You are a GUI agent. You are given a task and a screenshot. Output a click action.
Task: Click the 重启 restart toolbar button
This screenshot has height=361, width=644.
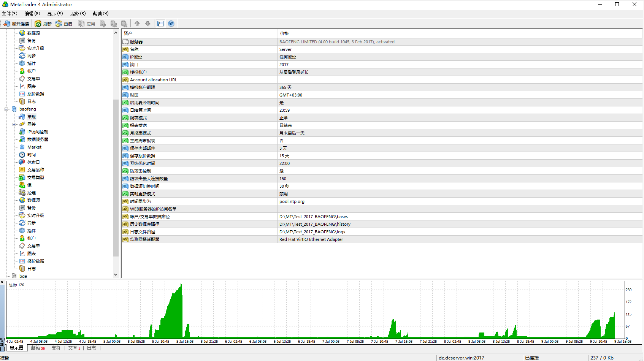(63, 24)
